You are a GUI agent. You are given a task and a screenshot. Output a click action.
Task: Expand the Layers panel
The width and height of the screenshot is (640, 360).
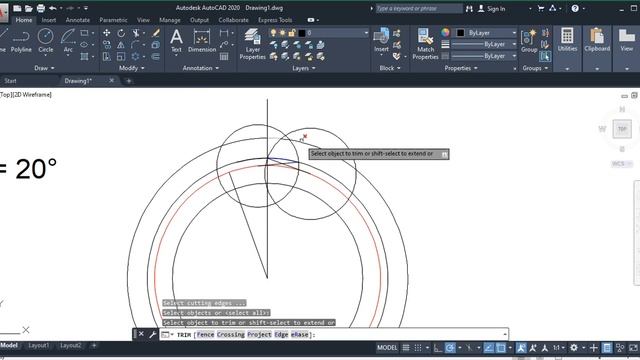point(304,68)
